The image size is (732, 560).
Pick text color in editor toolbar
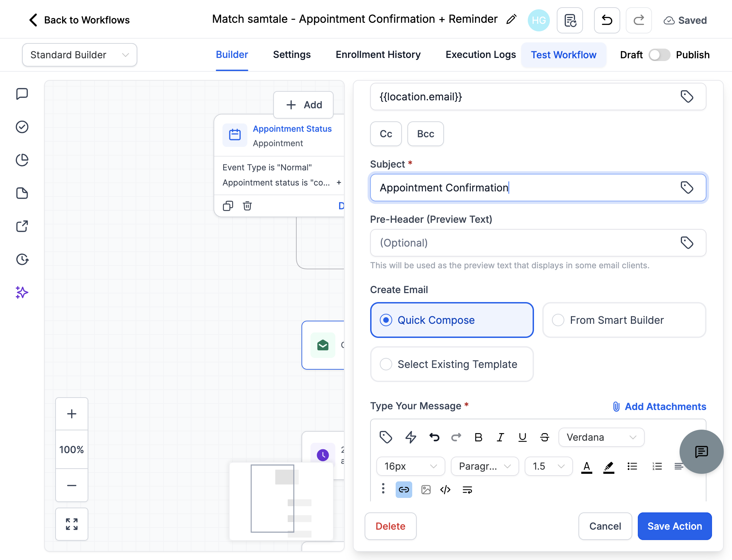586,467
